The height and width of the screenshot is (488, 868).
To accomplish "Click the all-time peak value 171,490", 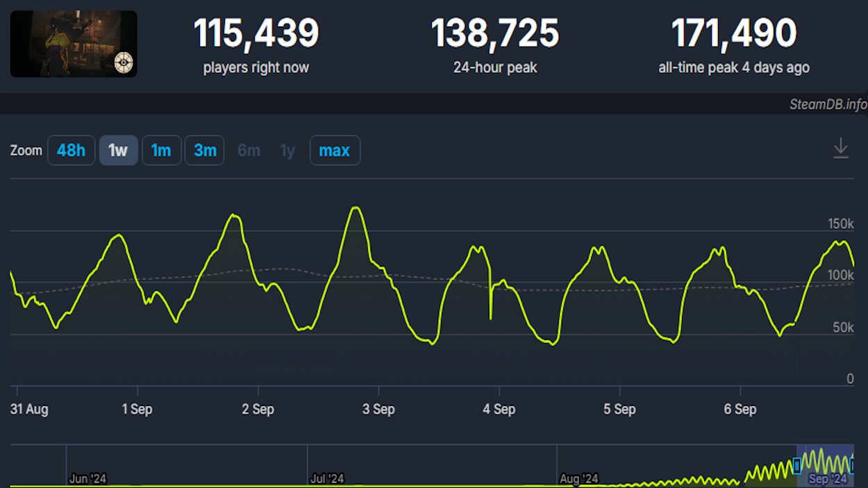I will (733, 33).
